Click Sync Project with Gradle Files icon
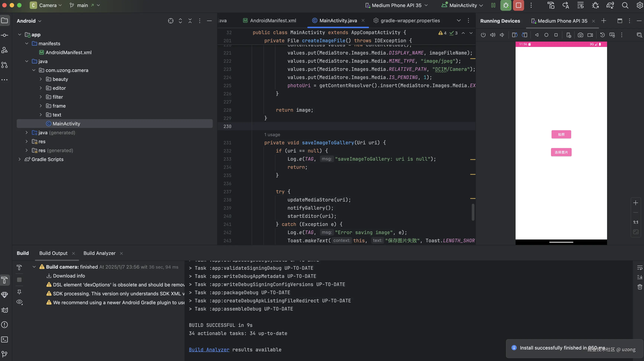The image size is (644, 361). [x=610, y=5]
